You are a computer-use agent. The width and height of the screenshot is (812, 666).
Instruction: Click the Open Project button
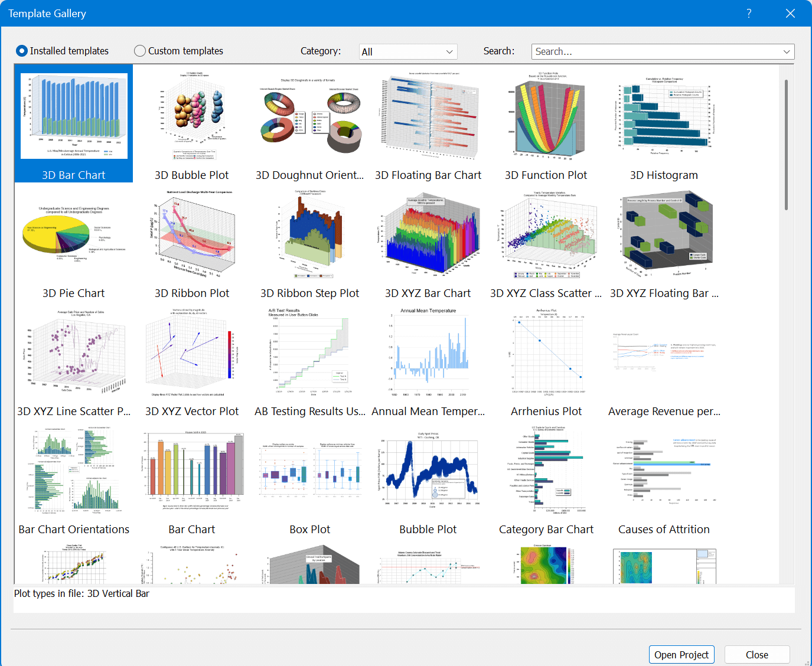point(681,655)
